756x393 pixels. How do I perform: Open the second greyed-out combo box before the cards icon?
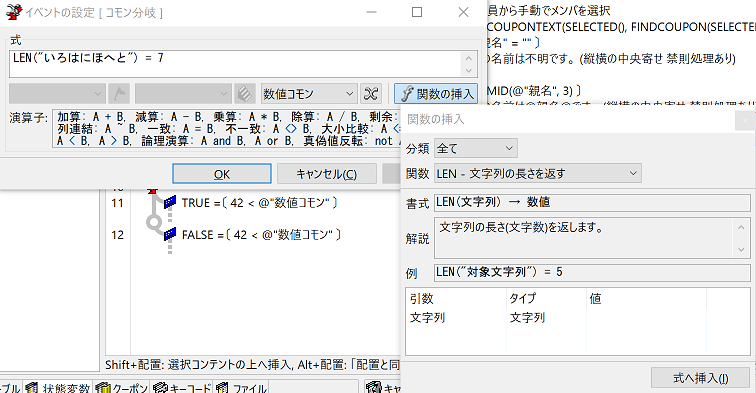tap(183, 94)
